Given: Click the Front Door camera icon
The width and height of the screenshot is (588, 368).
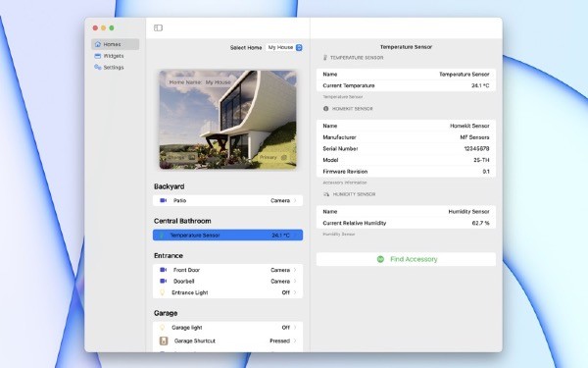Looking at the screenshot, I should tap(164, 270).
